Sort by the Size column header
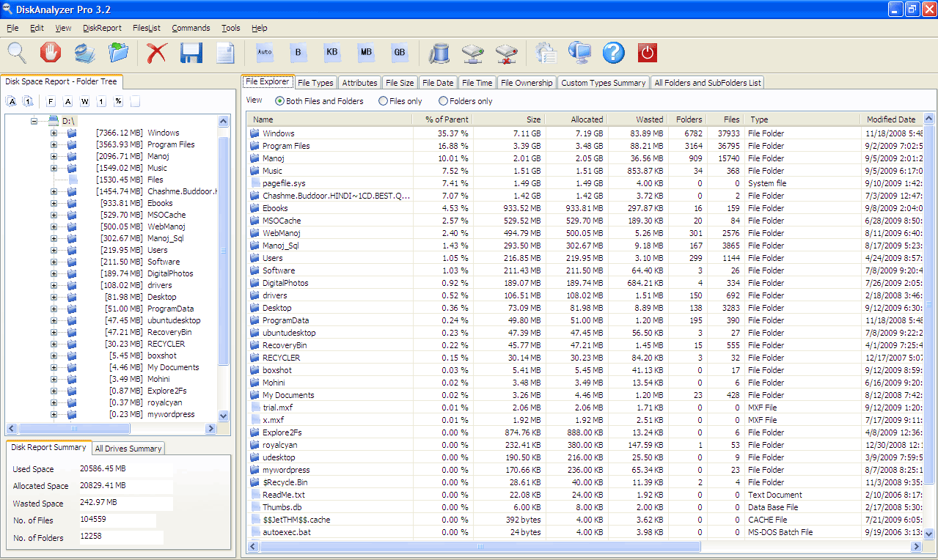Viewport: 938px width, 560px height. 508,119
